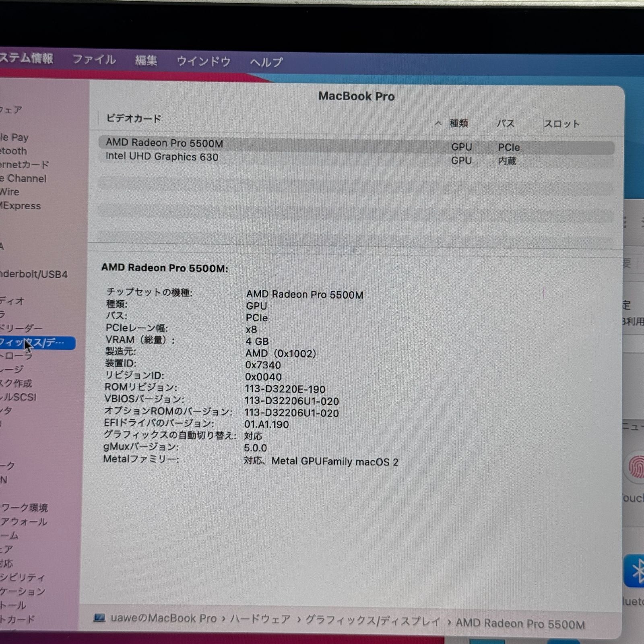Select the Bluetooth sidebar item

click(x=14, y=151)
